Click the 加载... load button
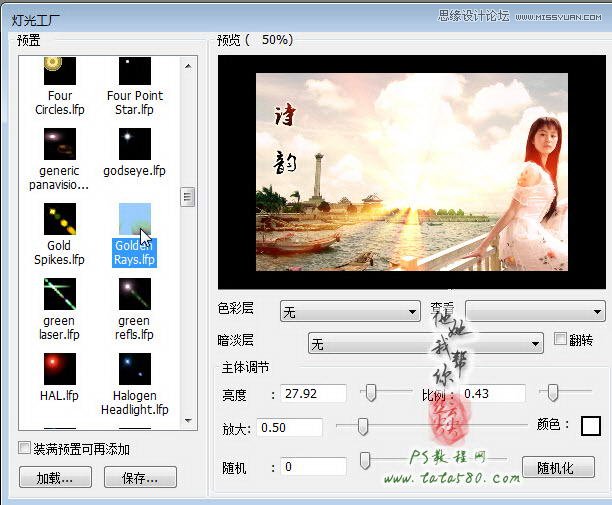612x505 pixels. 55,477
